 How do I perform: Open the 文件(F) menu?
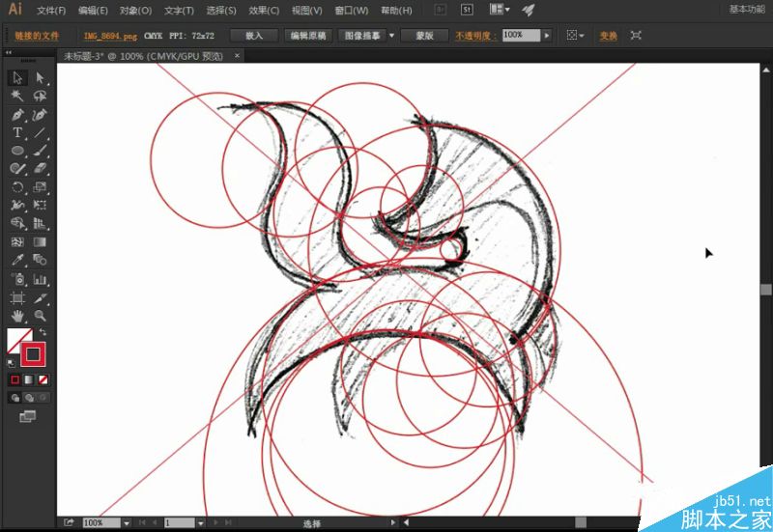click(x=51, y=11)
